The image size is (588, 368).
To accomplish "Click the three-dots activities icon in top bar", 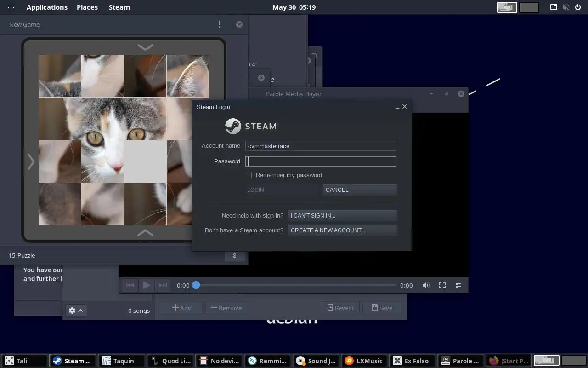I will point(11,7).
